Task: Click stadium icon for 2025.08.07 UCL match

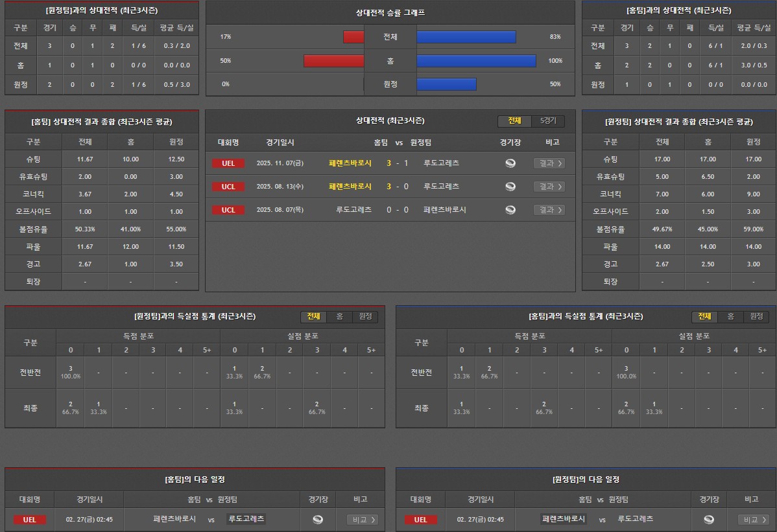Action: coord(510,210)
